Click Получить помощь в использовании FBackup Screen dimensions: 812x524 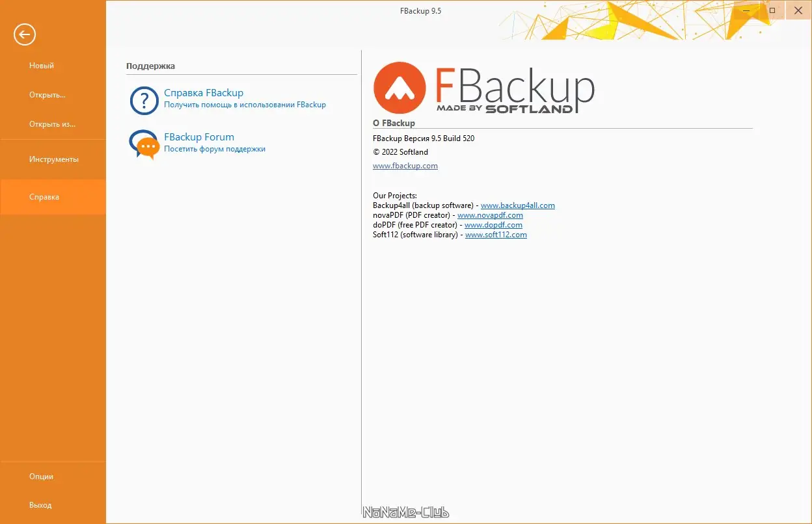245,105
